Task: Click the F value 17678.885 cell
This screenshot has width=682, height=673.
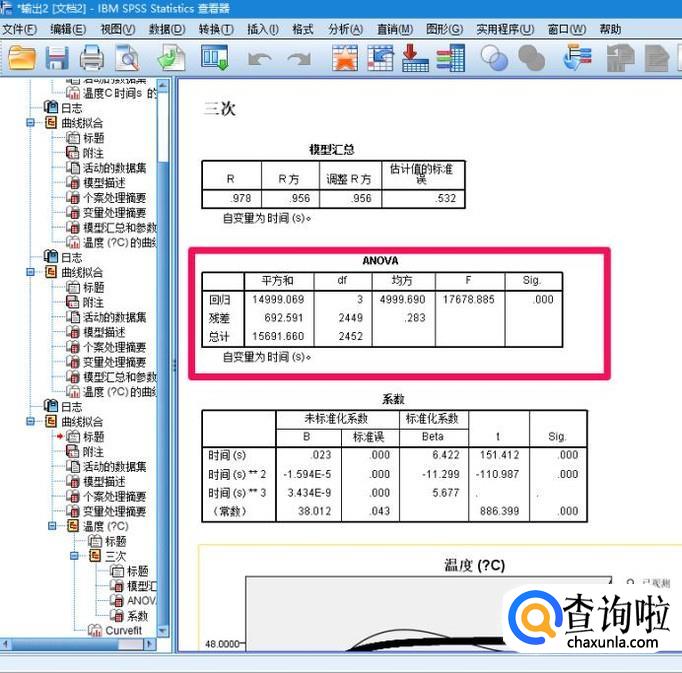Action: click(469, 299)
